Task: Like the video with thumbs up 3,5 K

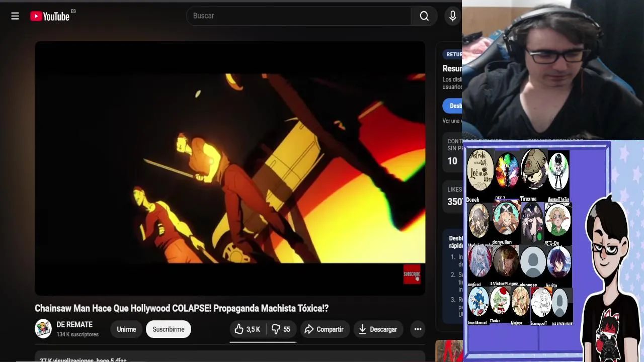Action: pos(248,329)
